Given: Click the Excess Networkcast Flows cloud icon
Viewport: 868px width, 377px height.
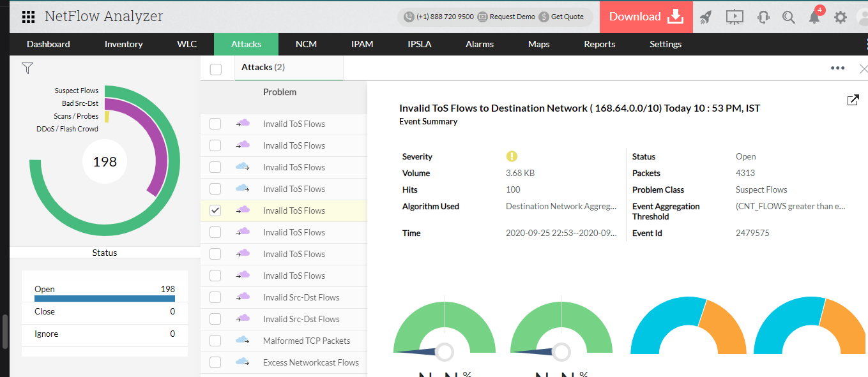Looking at the screenshot, I should [243, 362].
